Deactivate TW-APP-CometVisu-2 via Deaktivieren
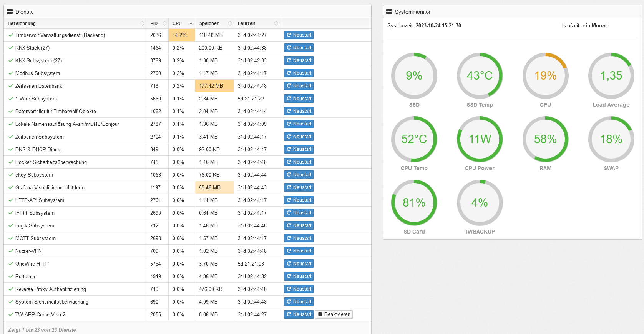Image resolution: width=644 pixels, height=334 pixels. coord(334,314)
